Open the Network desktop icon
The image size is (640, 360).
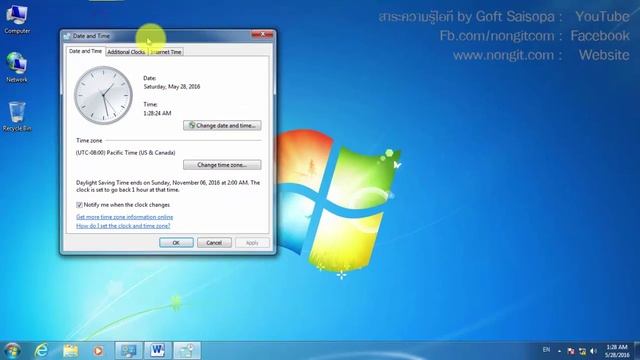17,67
